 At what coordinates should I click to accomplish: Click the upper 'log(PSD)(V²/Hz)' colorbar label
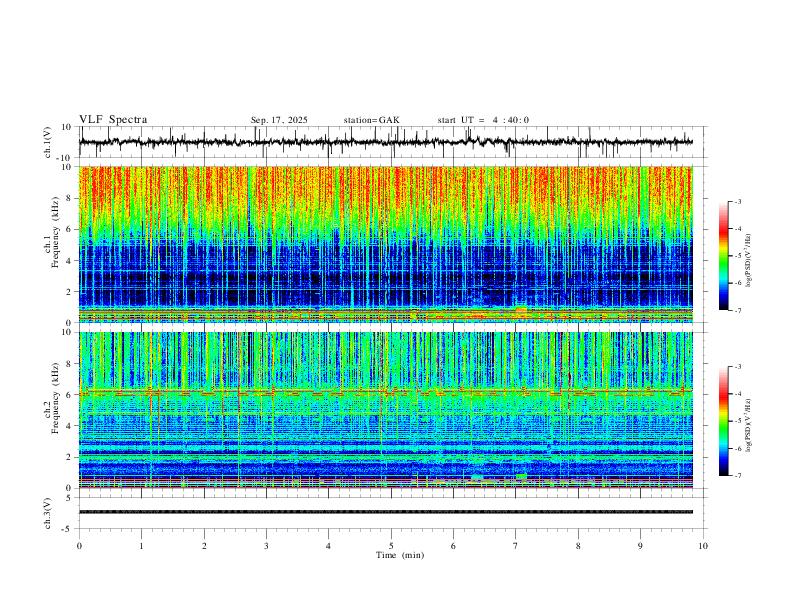748,261
